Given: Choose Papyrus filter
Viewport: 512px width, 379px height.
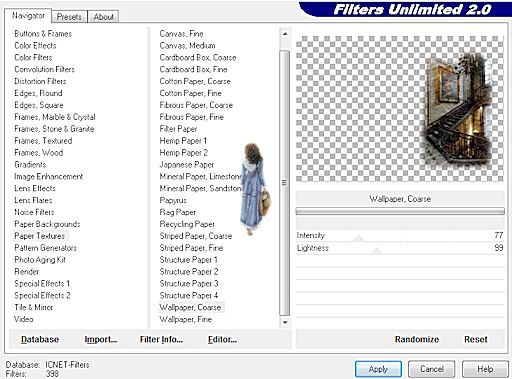Looking at the screenshot, I should [173, 200].
